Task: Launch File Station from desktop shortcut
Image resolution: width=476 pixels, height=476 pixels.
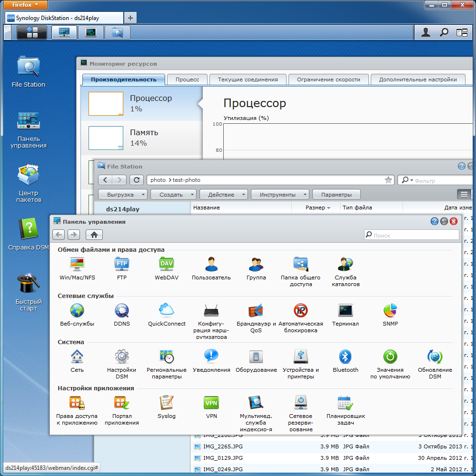Action: (28, 72)
